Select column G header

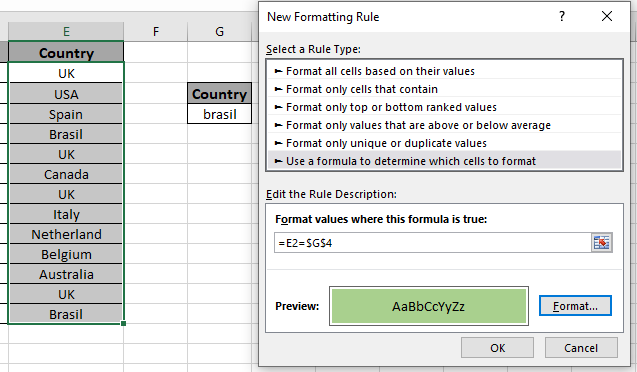point(219,31)
